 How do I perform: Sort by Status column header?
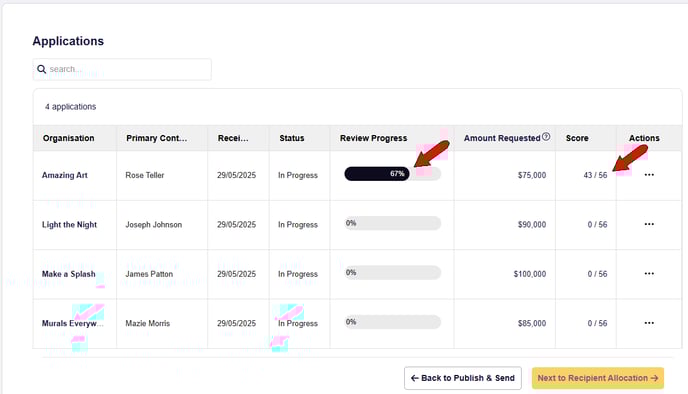pos(292,138)
